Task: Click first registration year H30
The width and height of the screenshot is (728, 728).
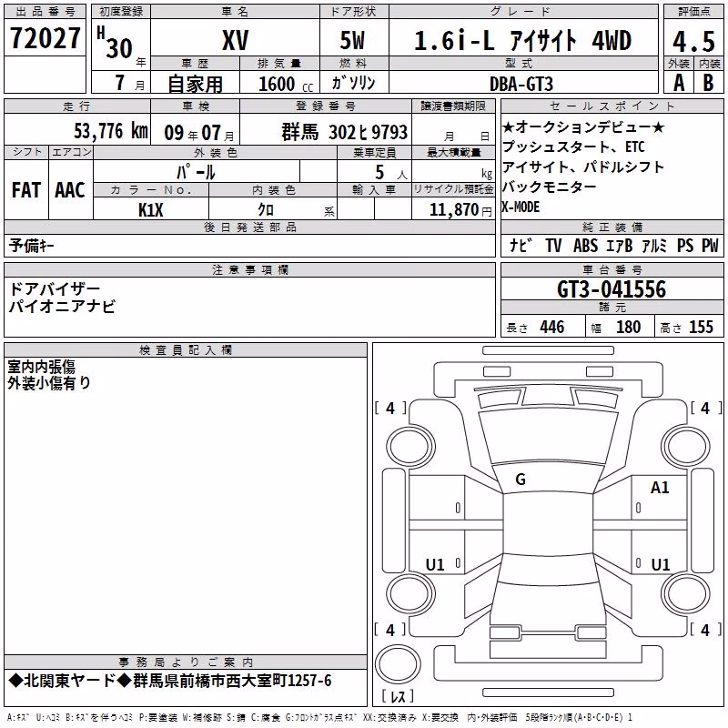Action: (115, 43)
